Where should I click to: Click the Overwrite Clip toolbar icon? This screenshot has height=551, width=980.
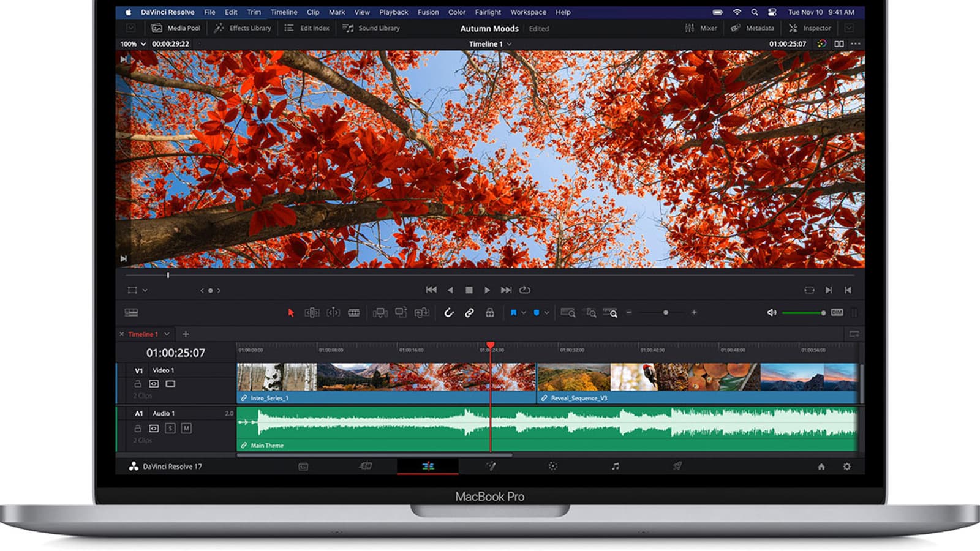click(x=401, y=313)
